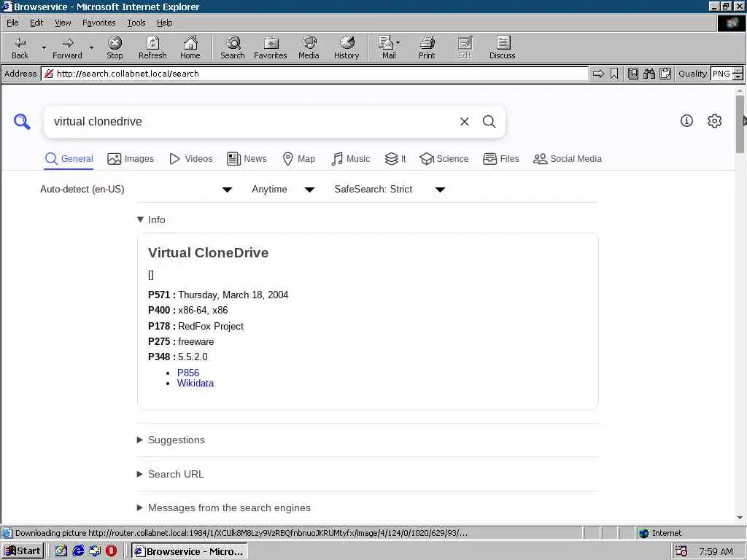Open the Auto-detect language dropdown
747x560 pixels.
point(136,190)
